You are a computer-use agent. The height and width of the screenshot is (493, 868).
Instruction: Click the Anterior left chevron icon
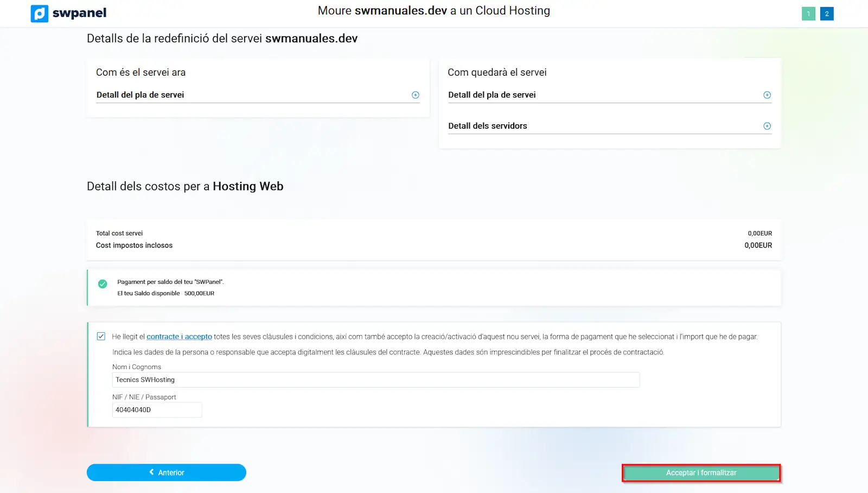pos(152,472)
